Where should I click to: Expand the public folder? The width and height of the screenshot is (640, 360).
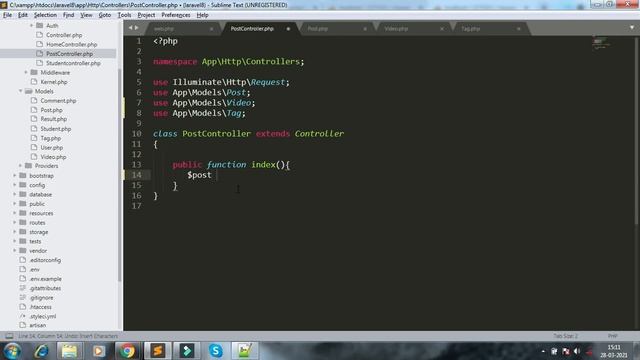[x=15, y=204]
